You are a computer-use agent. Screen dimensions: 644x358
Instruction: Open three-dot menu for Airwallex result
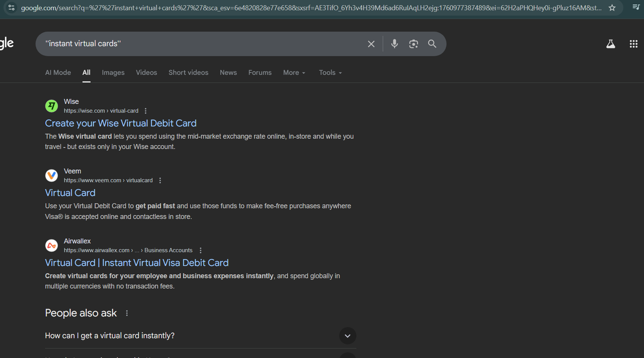click(x=200, y=250)
